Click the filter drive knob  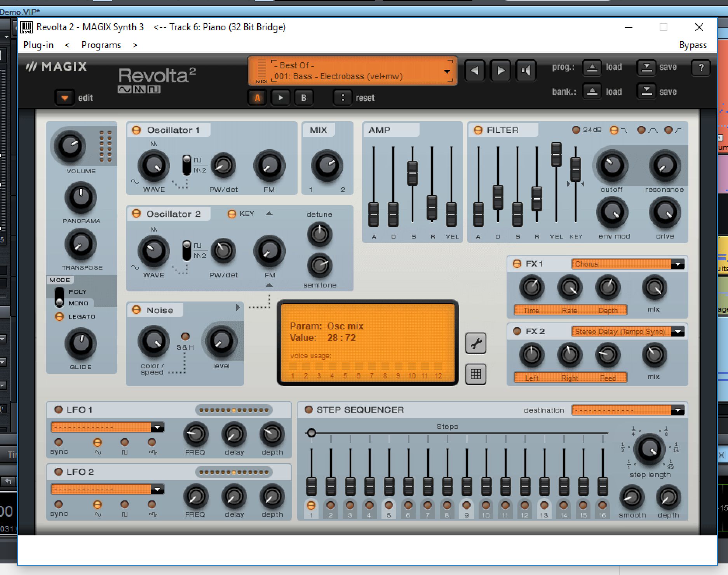coord(665,213)
